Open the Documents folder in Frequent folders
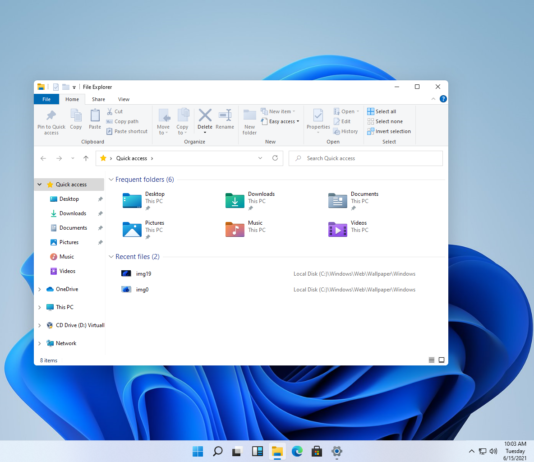The height and width of the screenshot is (462, 534). click(x=353, y=200)
